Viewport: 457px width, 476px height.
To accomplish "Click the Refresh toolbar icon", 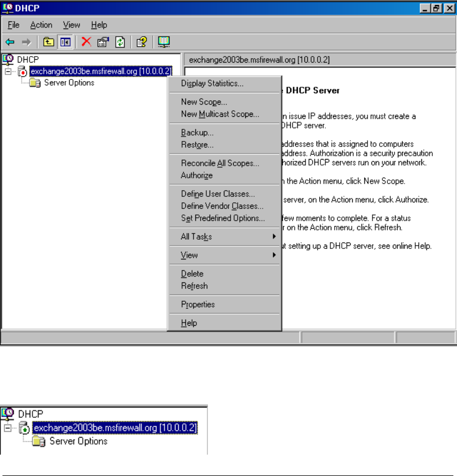I will coord(120,42).
